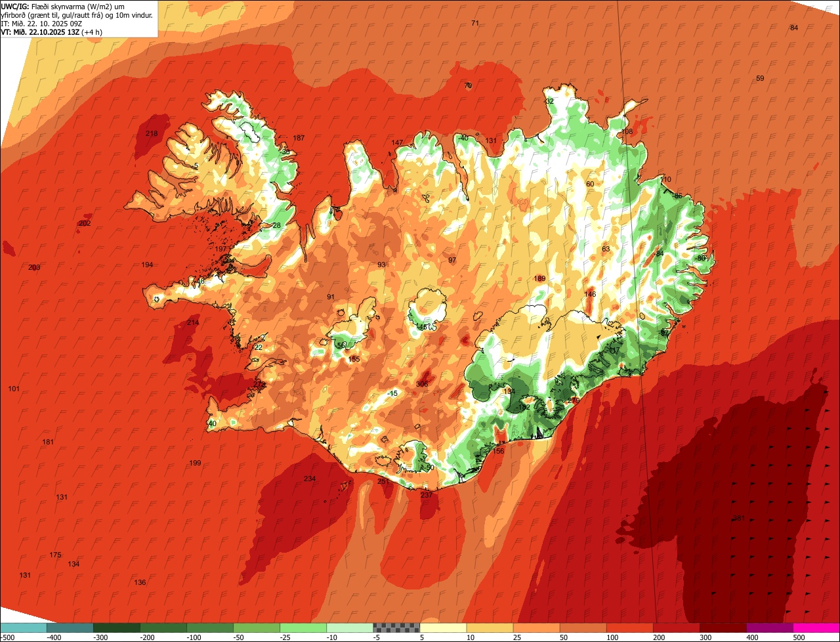Click the 189 value in the highlands
The height and width of the screenshot is (642, 840).
click(x=539, y=278)
